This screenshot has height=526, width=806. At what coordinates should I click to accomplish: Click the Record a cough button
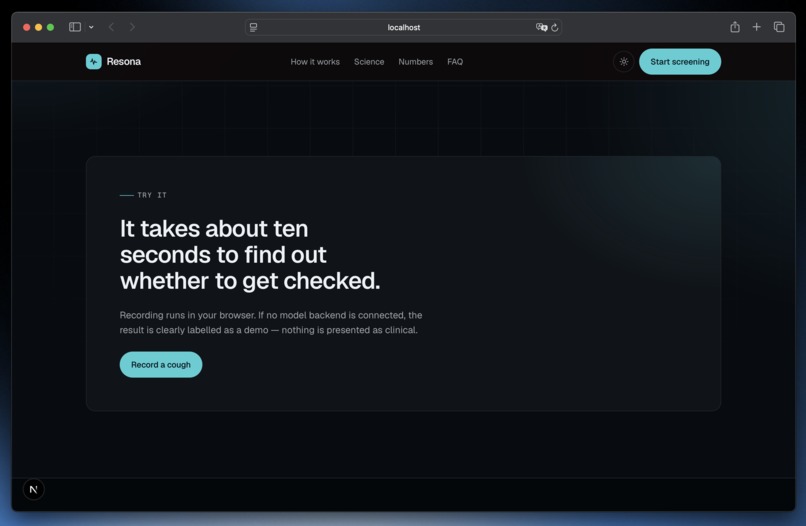(161, 365)
